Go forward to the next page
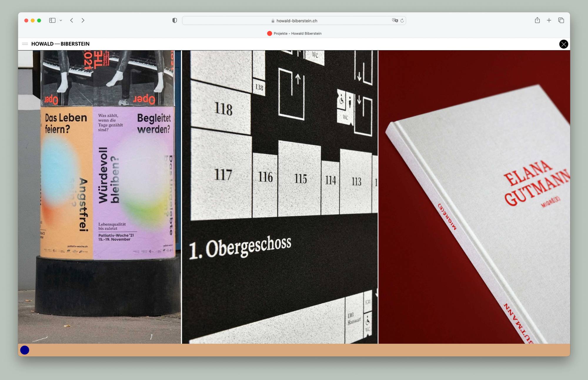Screen dimensions: 588x380 83,20
